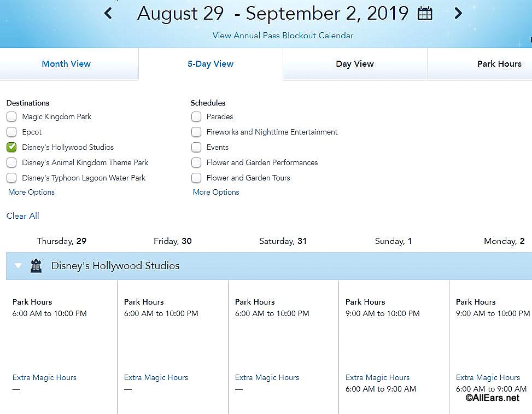Go to the previous date range arrow
The height and width of the screenshot is (414, 532).
pos(108,13)
